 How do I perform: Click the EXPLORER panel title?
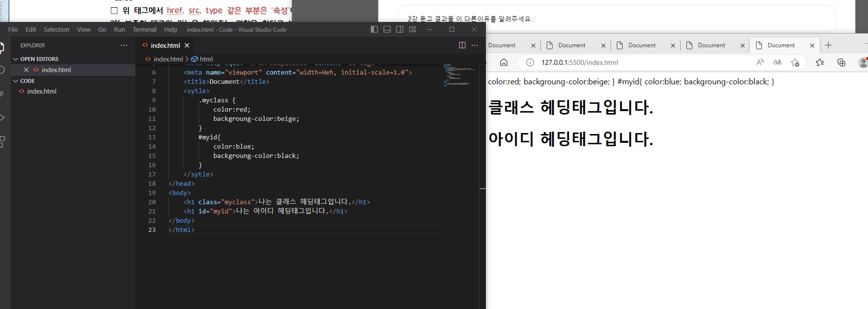click(x=33, y=45)
